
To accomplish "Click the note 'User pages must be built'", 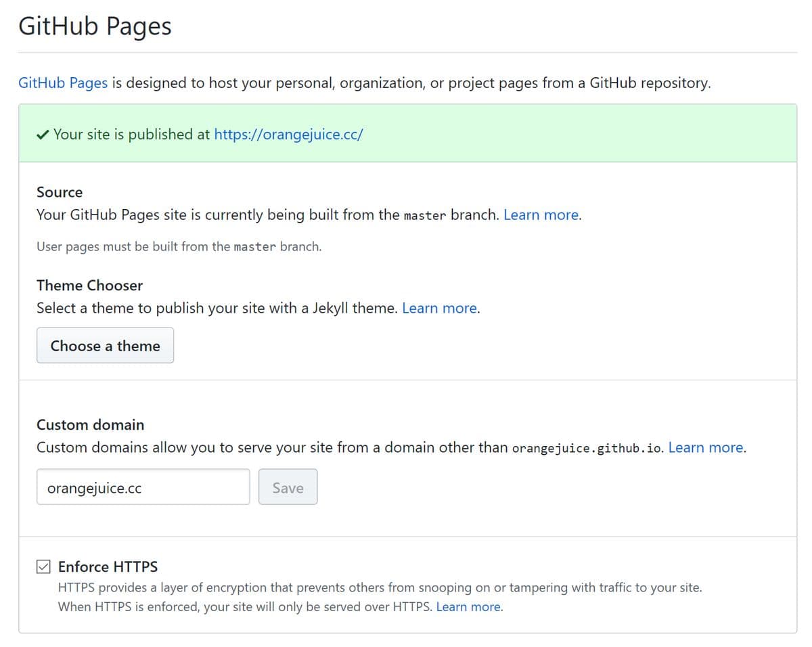I will [x=179, y=247].
